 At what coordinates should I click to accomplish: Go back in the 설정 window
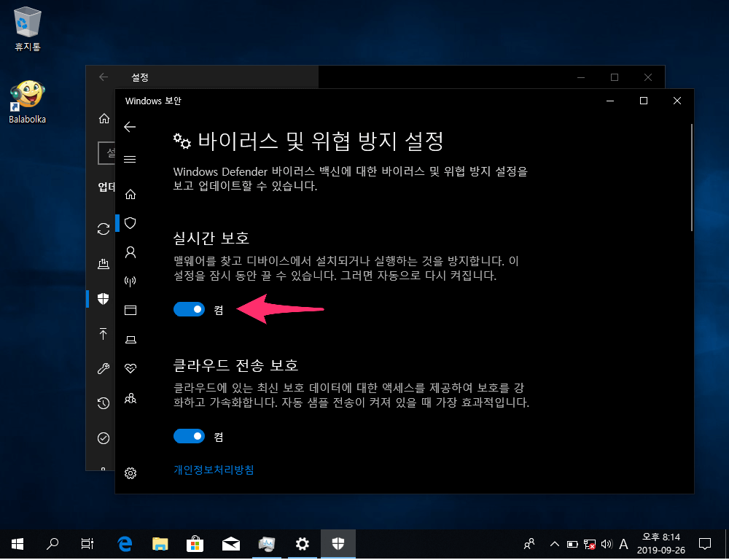104,77
